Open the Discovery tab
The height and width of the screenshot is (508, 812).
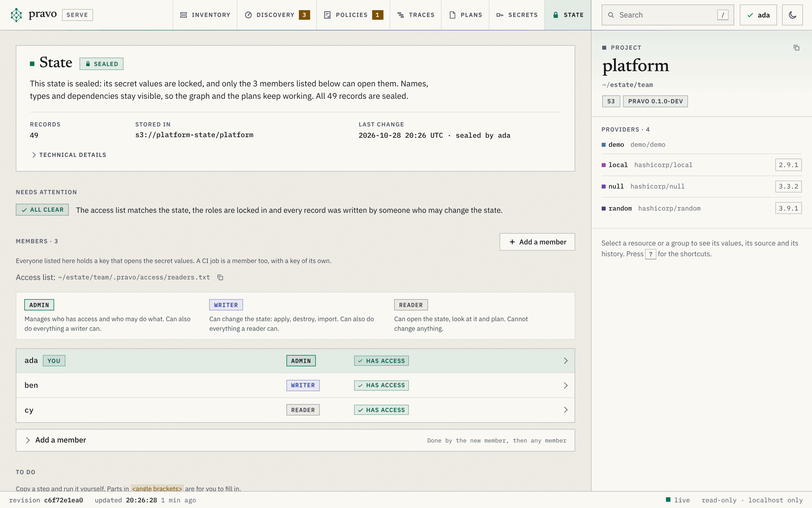[277, 15]
